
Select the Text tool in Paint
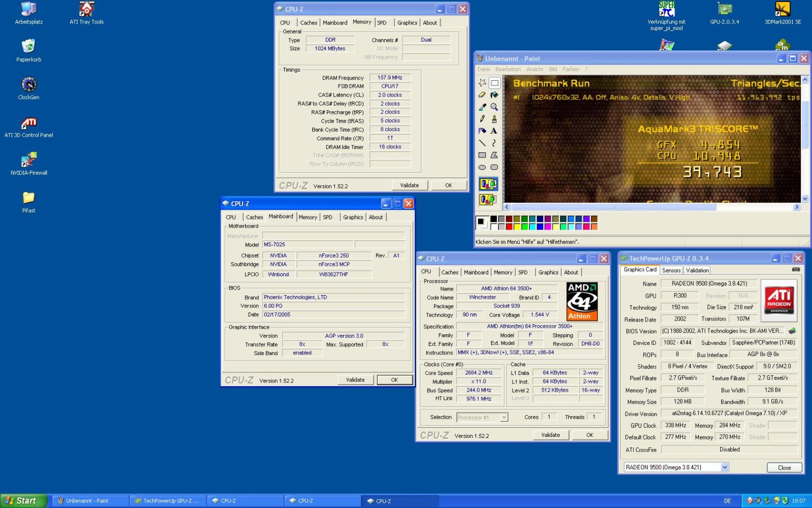pyautogui.click(x=494, y=131)
